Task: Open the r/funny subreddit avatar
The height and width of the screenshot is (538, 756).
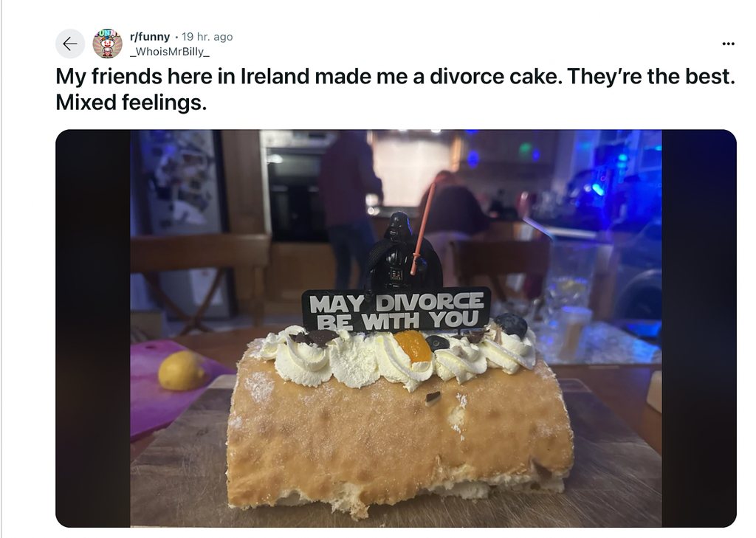Action: coord(107,44)
